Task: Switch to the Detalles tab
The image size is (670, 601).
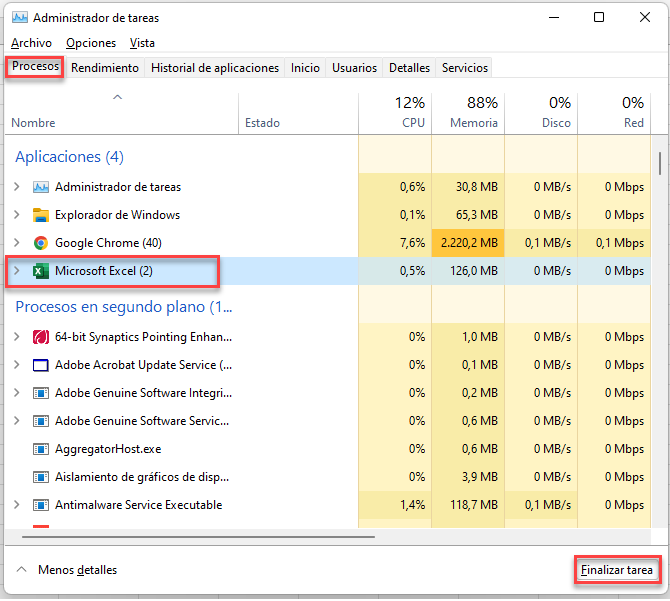Action: pyautogui.click(x=409, y=68)
